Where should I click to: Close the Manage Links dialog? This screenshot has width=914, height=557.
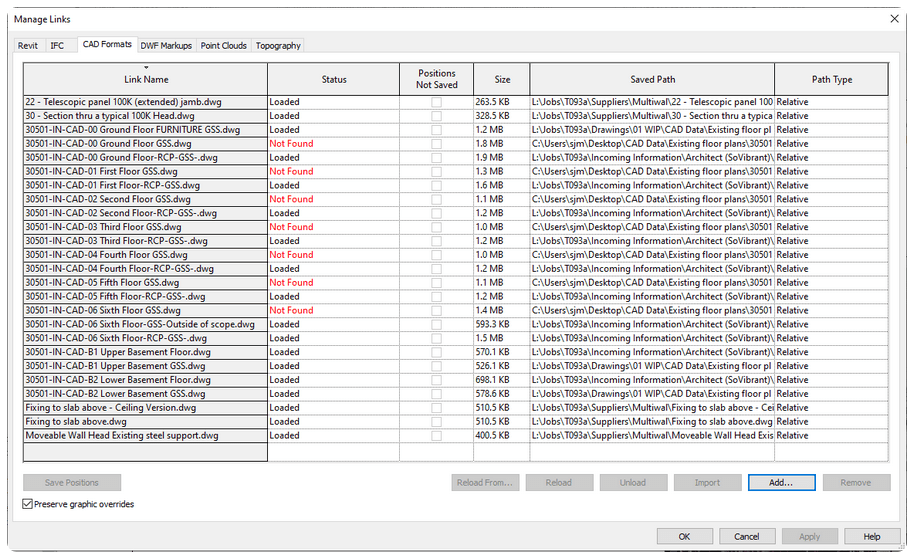point(894,19)
